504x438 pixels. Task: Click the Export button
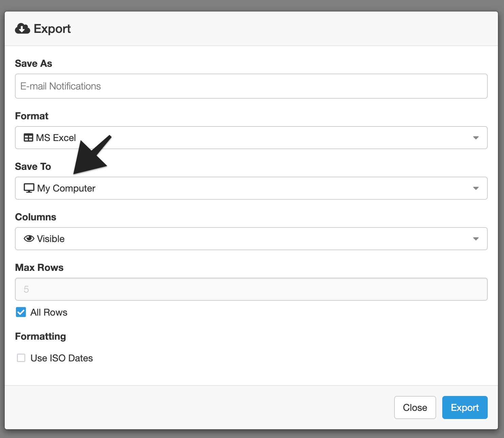tap(465, 407)
